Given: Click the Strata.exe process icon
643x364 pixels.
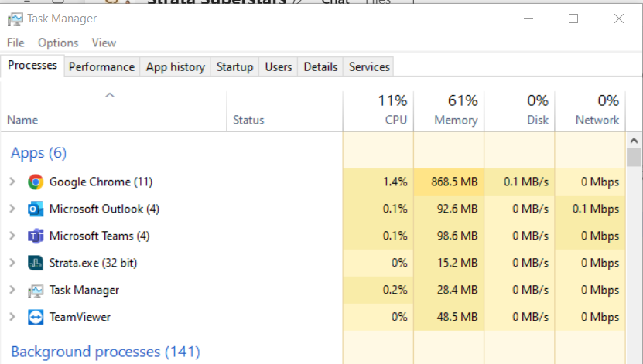Looking at the screenshot, I should [35, 264].
